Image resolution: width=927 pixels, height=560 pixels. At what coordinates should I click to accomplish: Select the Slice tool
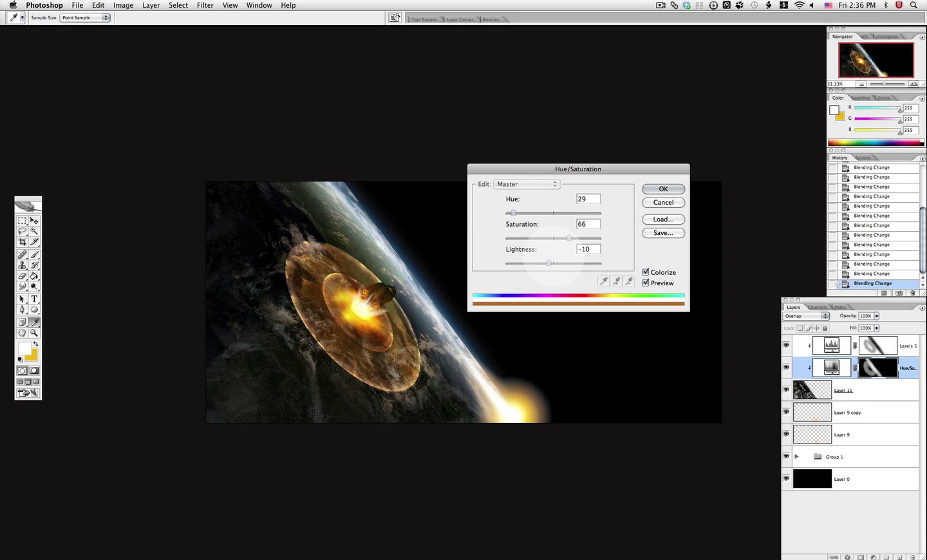pyautogui.click(x=34, y=242)
